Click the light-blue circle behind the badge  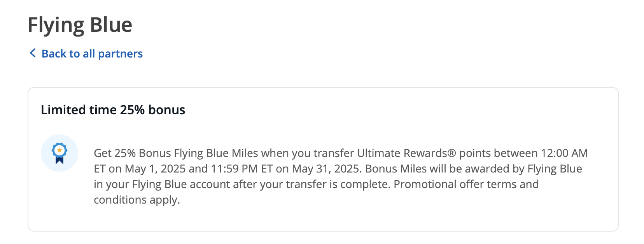pos(59,153)
